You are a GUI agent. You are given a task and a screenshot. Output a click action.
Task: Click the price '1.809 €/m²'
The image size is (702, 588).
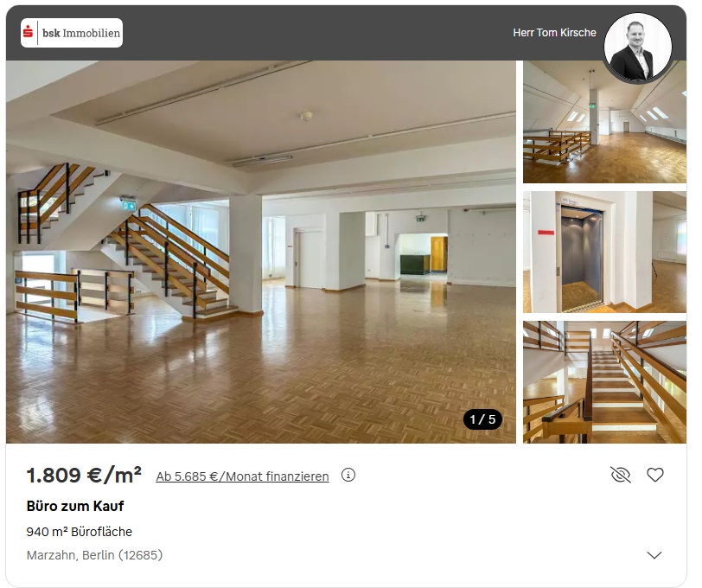pyautogui.click(x=84, y=475)
